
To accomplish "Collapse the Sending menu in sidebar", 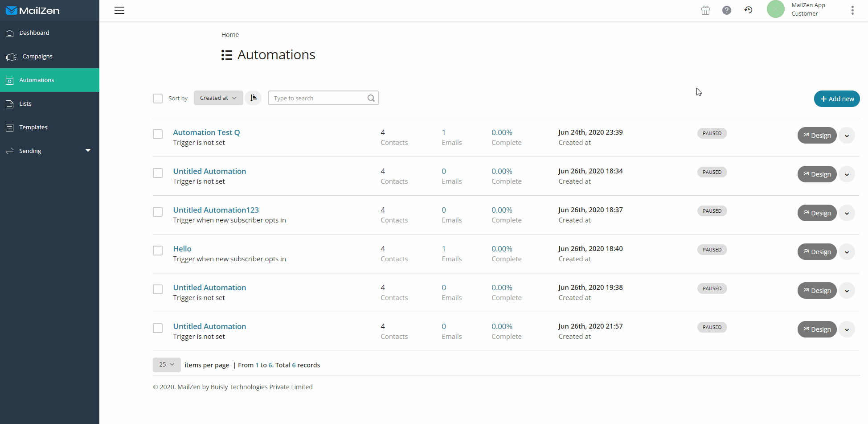I will click(88, 150).
